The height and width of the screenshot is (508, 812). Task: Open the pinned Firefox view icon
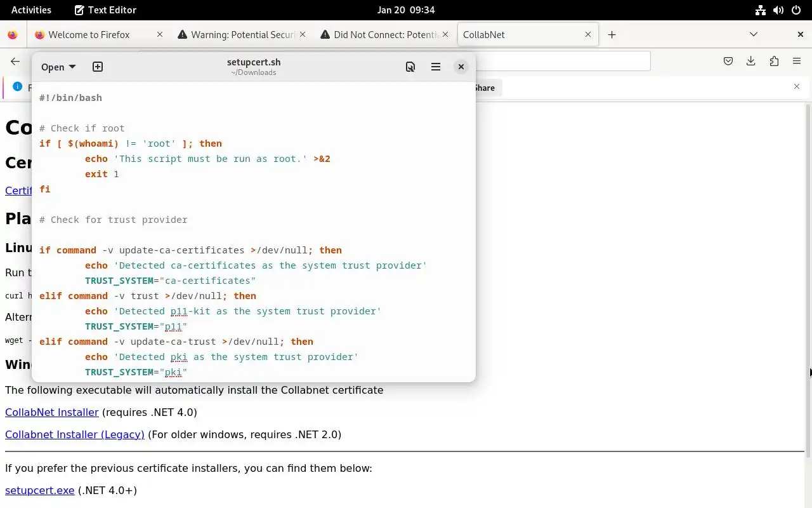tap(13, 35)
